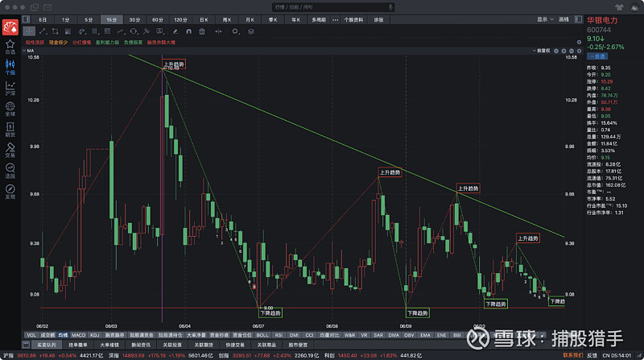644x360 pixels.
Task: Toggle the 均线 indicator
Action: (63, 335)
